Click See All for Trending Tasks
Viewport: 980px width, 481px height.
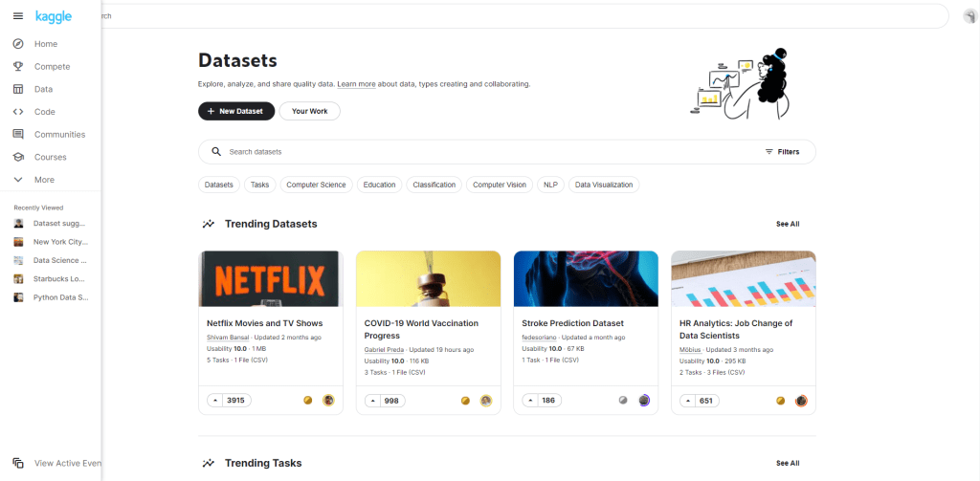coord(788,463)
